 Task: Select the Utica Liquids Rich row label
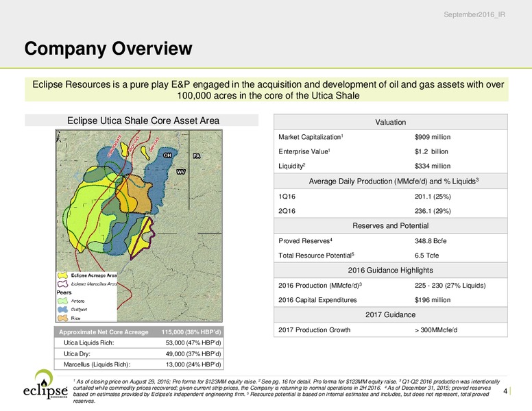point(89,342)
